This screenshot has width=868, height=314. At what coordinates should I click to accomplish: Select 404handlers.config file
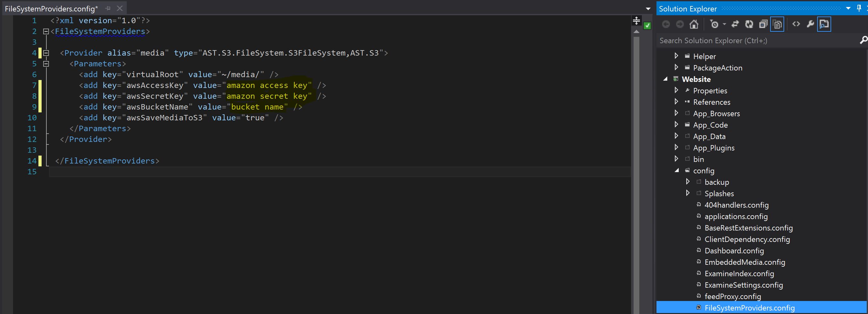737,205
